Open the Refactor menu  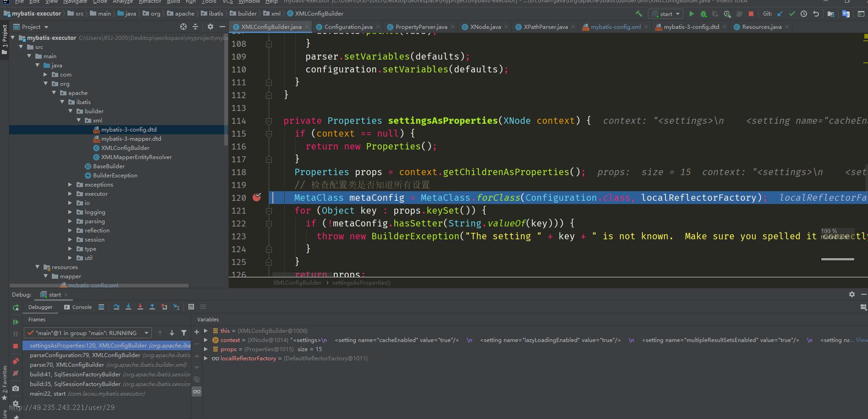(x=150, y=2)
